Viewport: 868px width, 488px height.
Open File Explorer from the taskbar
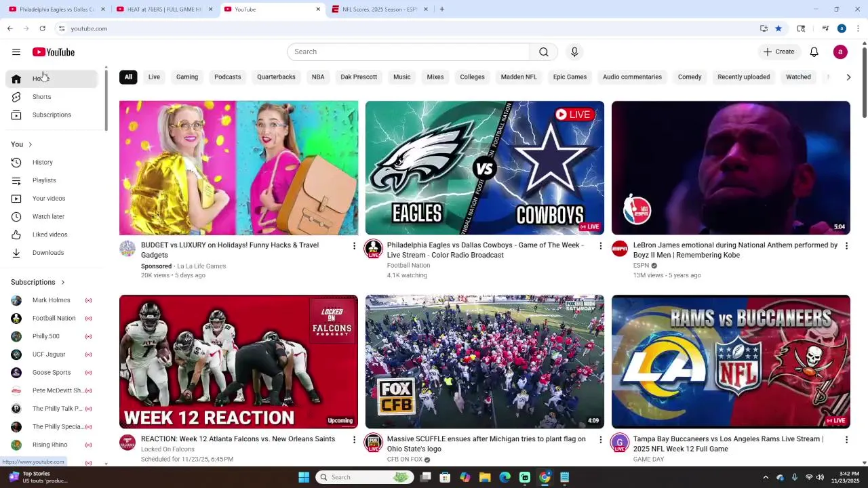coord(485,477)
